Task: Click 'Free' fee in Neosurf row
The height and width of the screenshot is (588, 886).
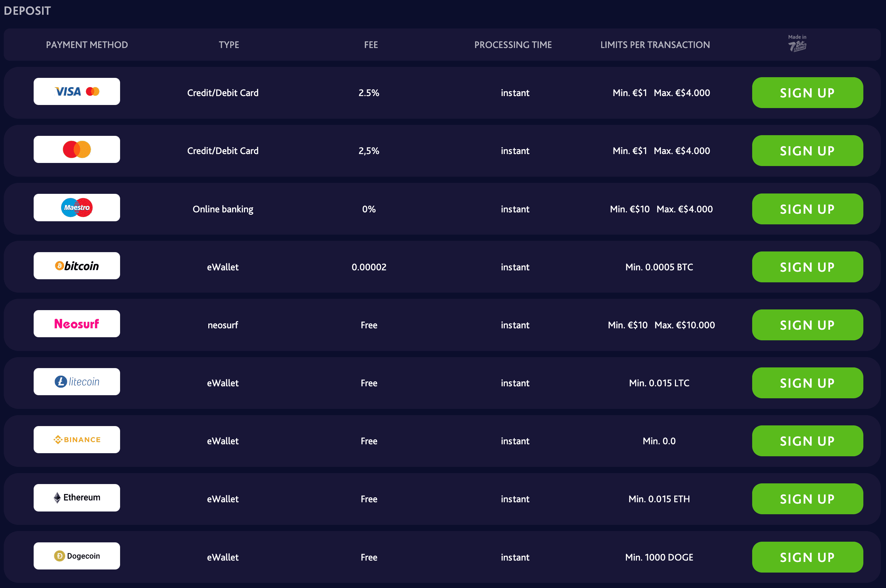Action: pyautogui.click(x=369, y=325)
